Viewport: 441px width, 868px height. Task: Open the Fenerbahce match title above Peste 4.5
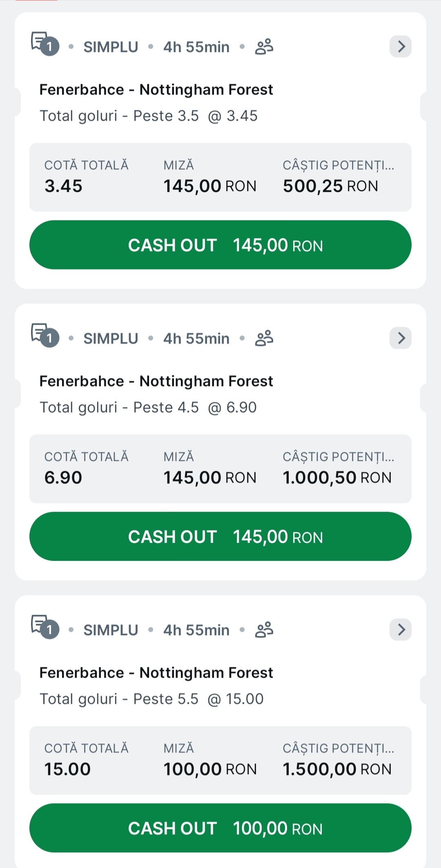(x=156, y=382)
